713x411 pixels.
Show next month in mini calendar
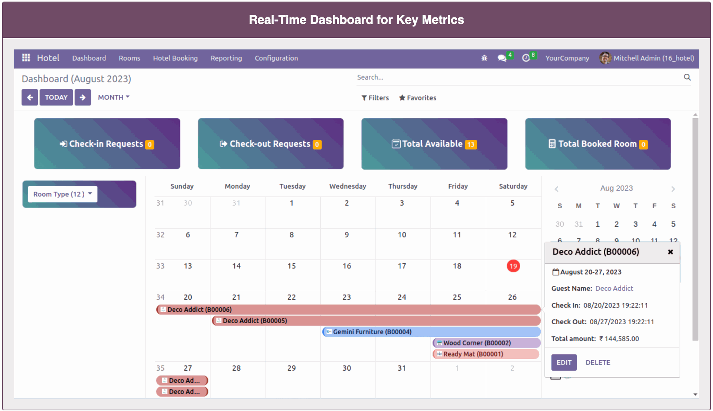(x=673, y=189)
